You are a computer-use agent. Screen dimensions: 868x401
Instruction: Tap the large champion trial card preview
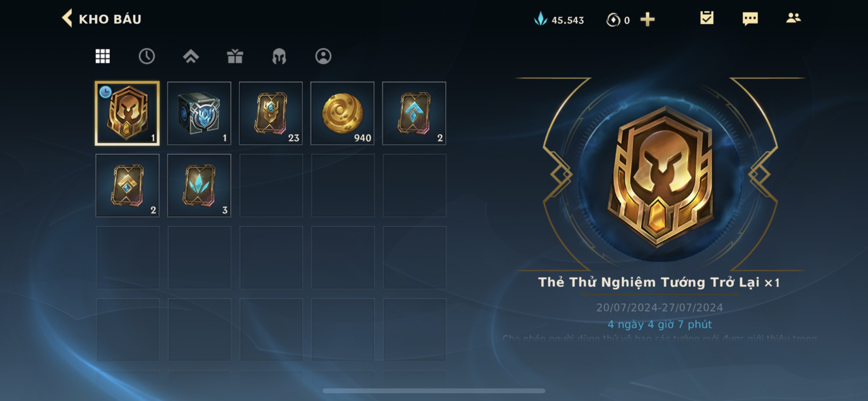pos(660,175)
